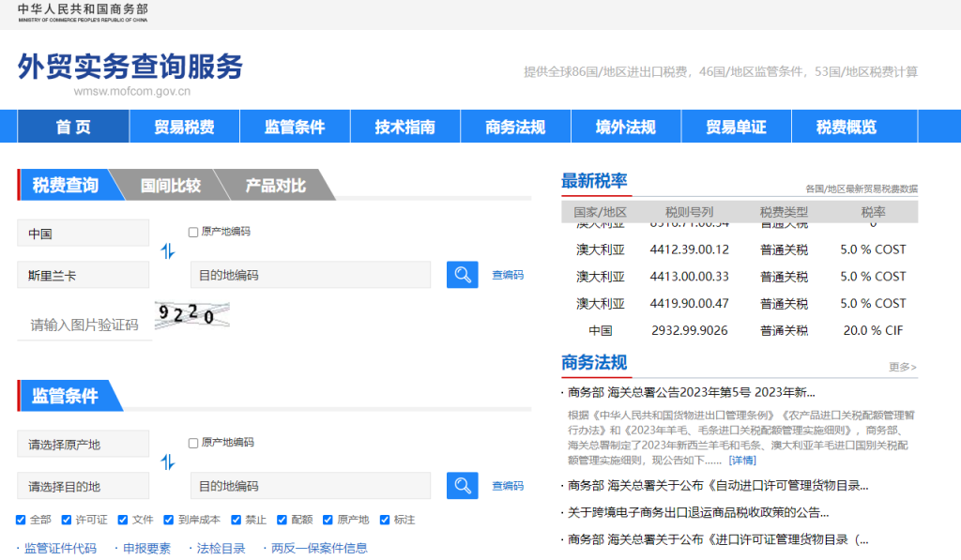The height and width of the screenshot is (560, 961).
Task: Open 监管证件代码 link
Action: click(x=60, y=549)
